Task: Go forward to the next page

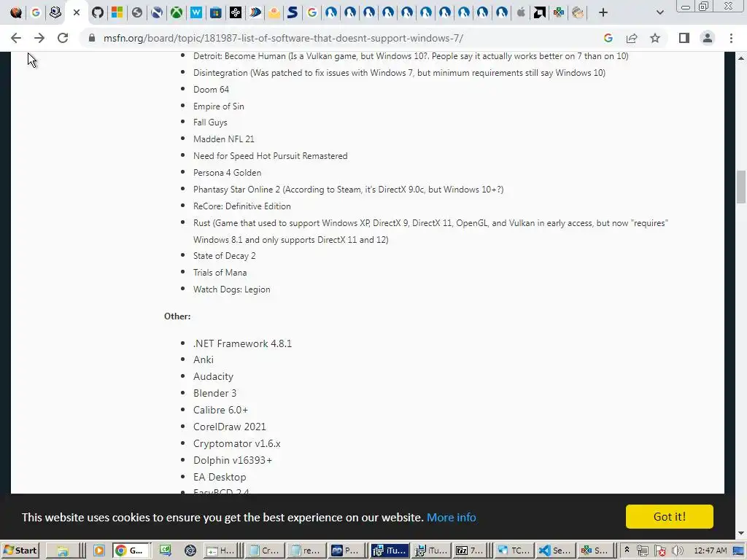Action: (x=39, y=38)
